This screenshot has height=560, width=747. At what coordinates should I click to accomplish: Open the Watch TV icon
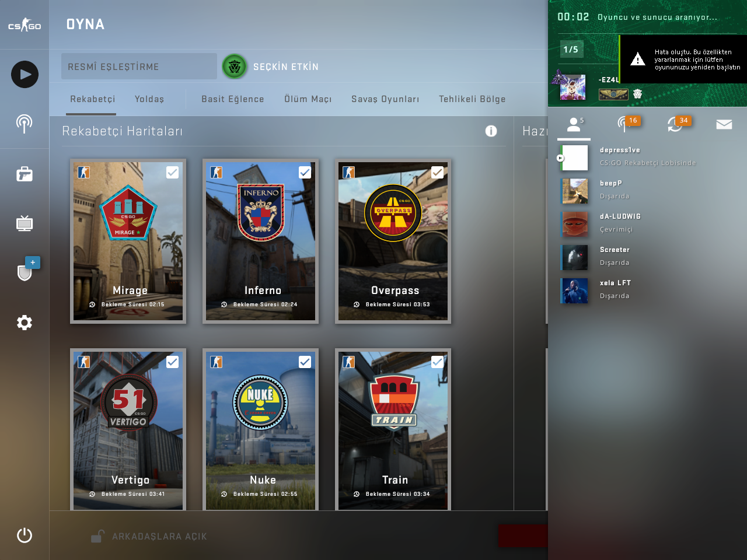click(x=25, y=223)
